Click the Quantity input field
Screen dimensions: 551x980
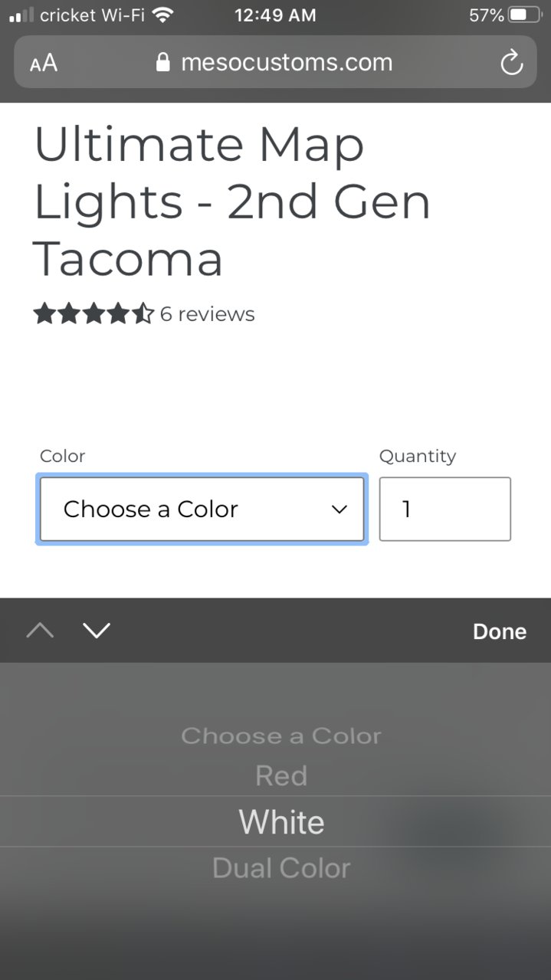point(445,510)
